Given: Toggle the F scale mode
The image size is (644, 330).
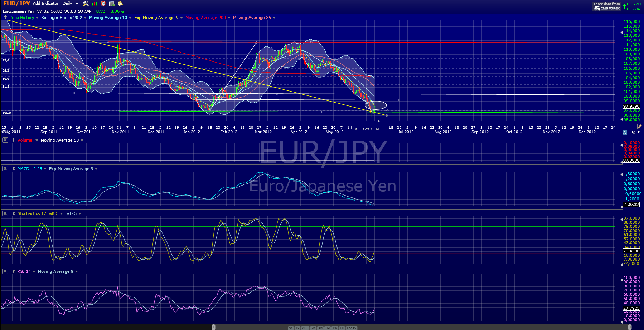Looking at the screenshot, I should 638,133.
